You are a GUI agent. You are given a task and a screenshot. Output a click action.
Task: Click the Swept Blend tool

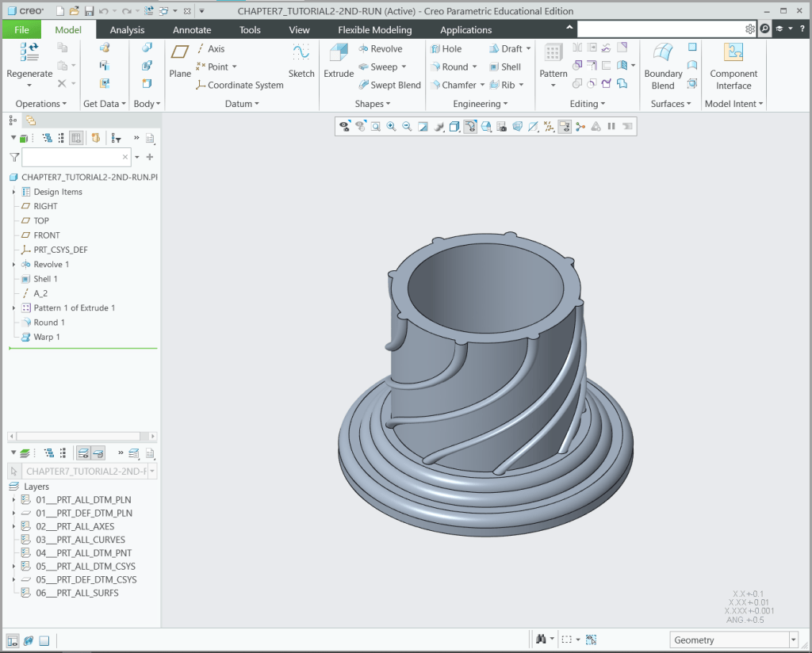389,85
